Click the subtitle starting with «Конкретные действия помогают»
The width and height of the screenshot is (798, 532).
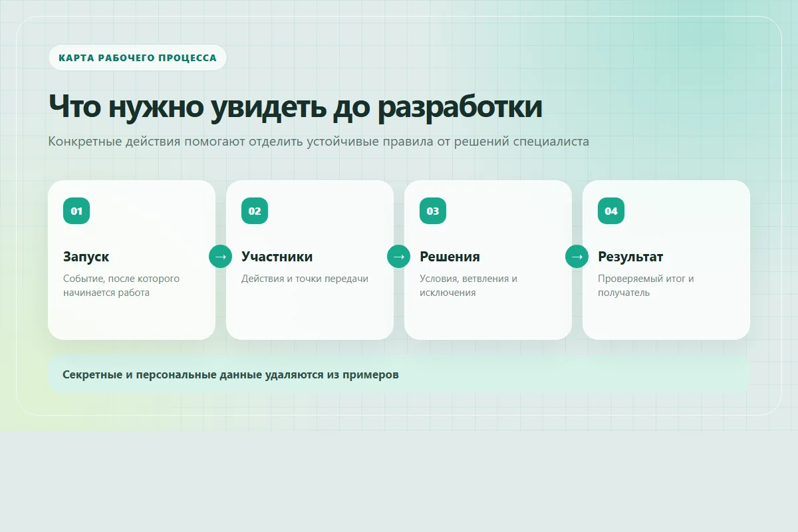tap(319, 142)
